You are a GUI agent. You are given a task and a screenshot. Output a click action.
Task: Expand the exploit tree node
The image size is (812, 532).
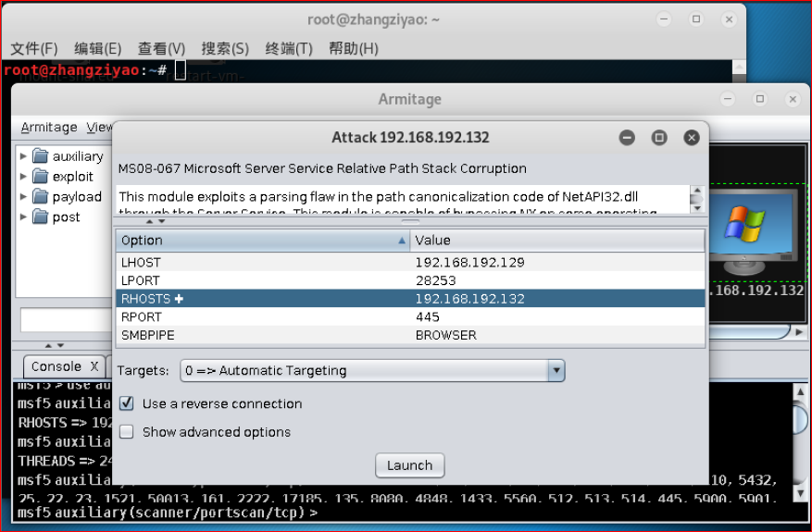point(23,176)
